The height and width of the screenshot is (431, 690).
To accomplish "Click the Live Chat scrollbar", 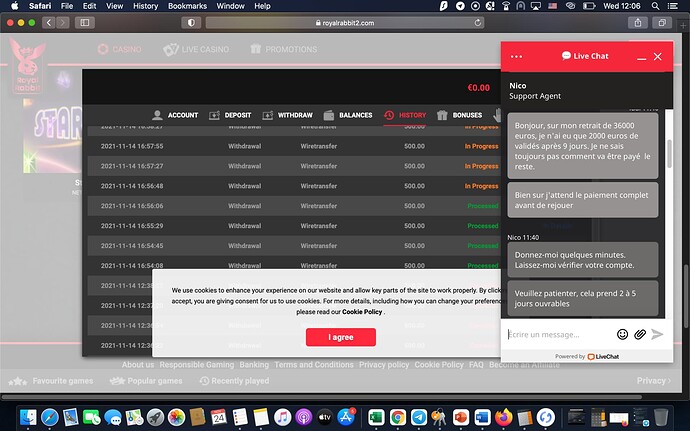I will (x=669, y=154).
